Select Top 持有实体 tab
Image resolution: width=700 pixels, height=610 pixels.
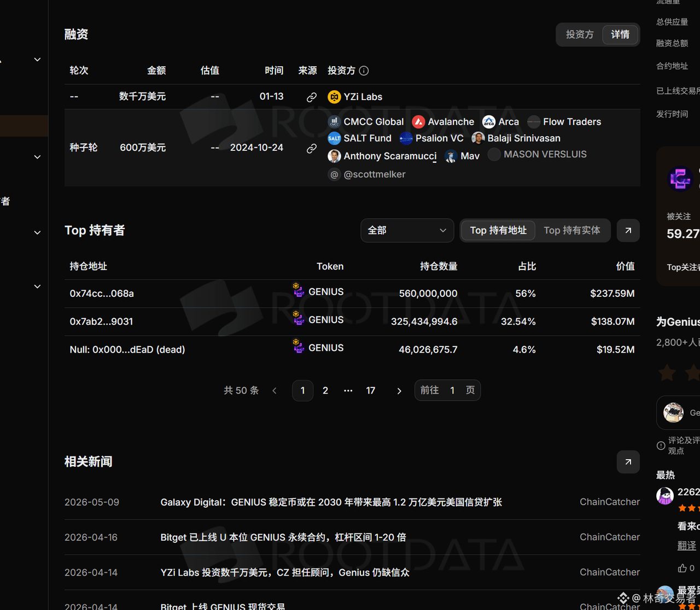coord(572,231)
